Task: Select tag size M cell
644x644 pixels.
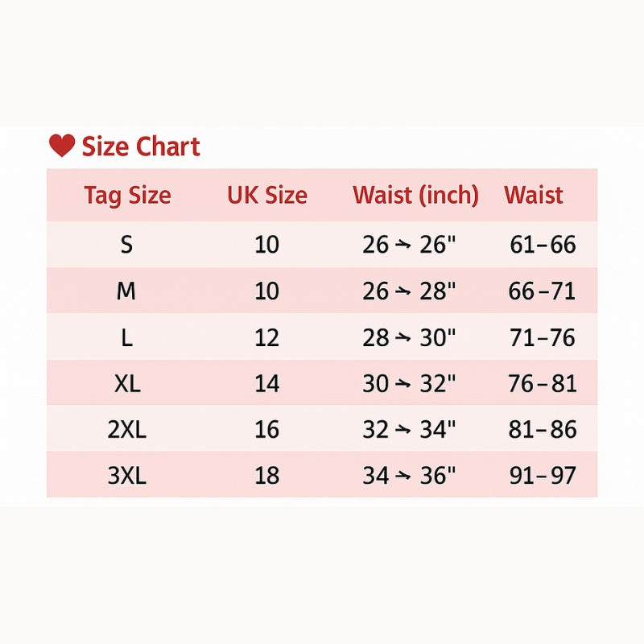Action: coord(126,291)
